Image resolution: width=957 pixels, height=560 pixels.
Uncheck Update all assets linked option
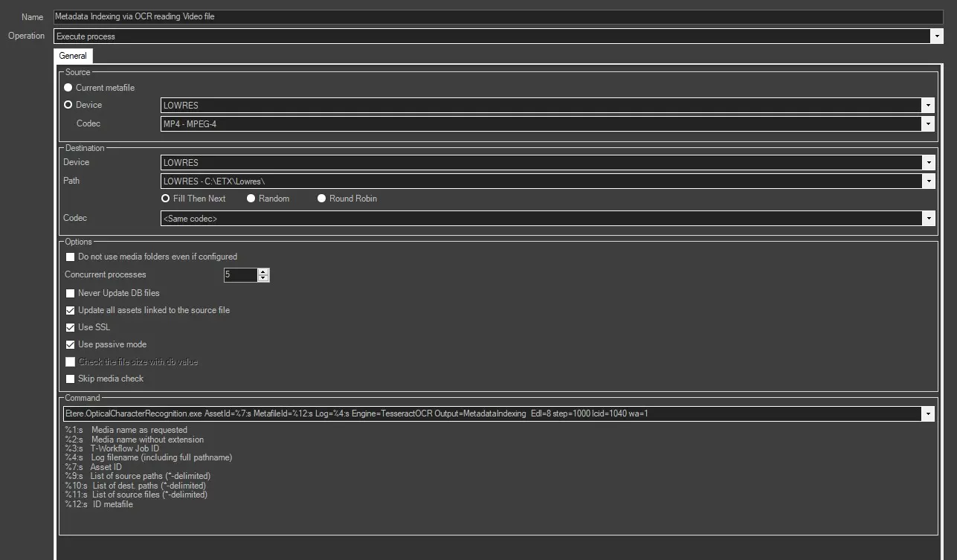[x=71, y=310]
